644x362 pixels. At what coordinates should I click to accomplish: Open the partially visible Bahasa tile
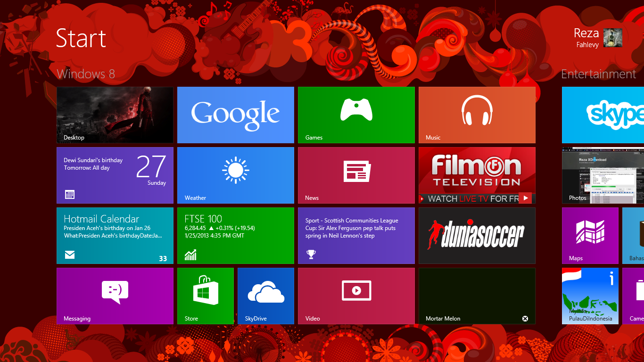click(633, 236)
